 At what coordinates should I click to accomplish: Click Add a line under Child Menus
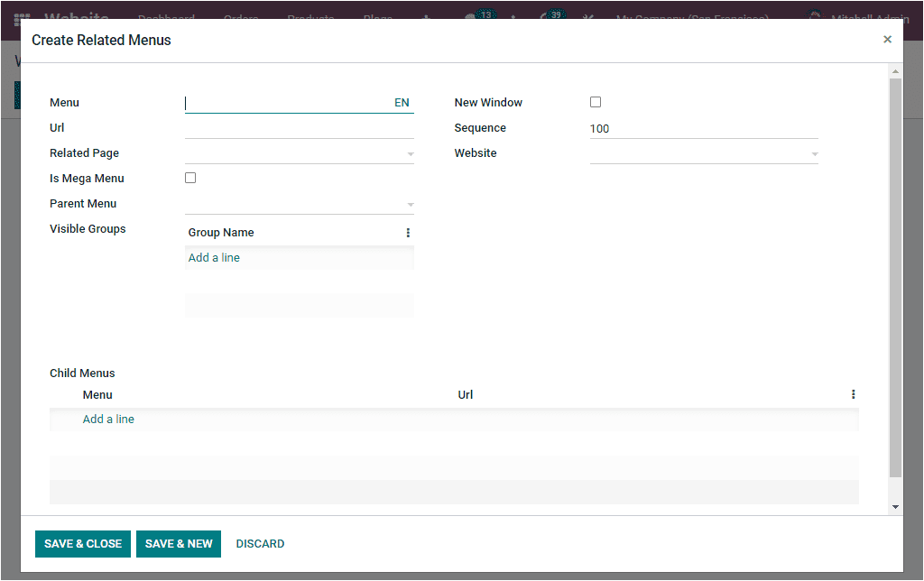point(108,419)
